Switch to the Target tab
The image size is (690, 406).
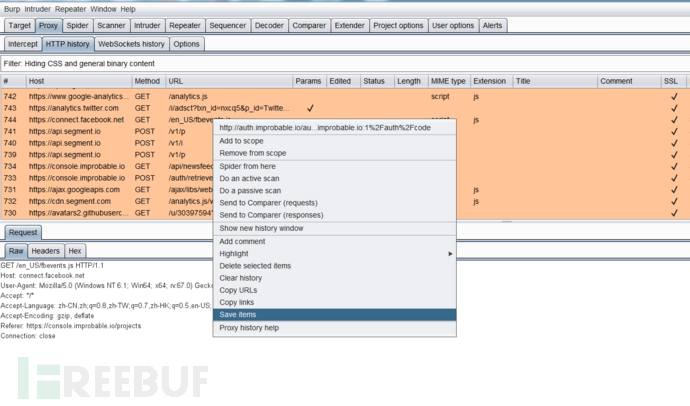point(19,26)
